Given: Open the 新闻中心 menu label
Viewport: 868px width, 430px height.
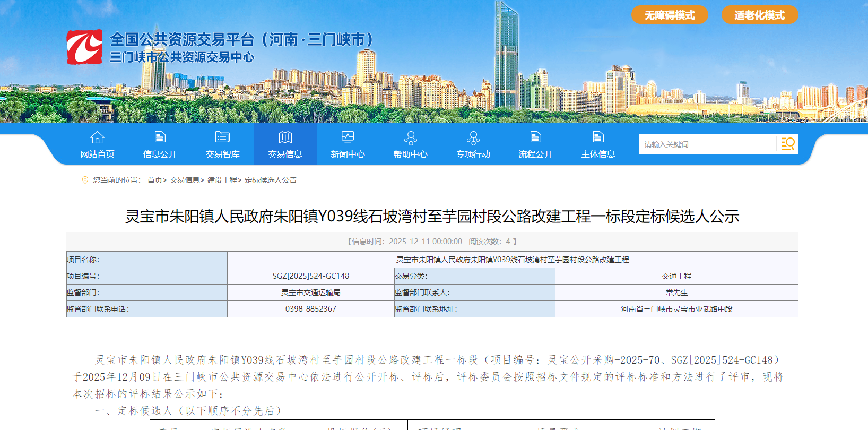Looking at the screenshot, I should [x=348, y=154].
